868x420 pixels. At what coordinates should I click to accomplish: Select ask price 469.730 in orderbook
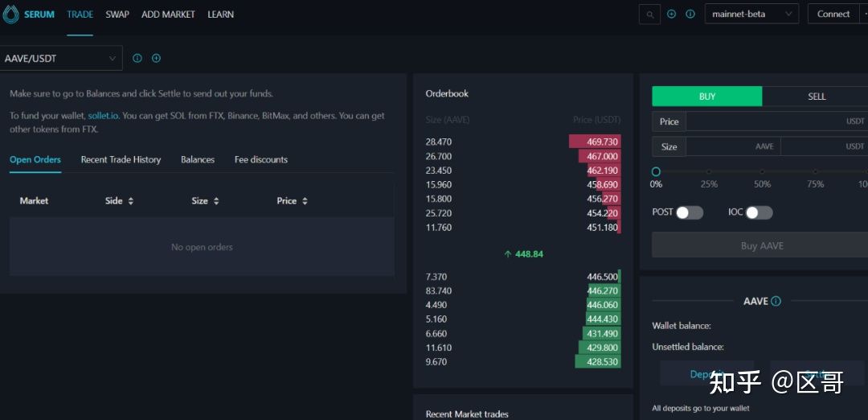coord(602,142)
